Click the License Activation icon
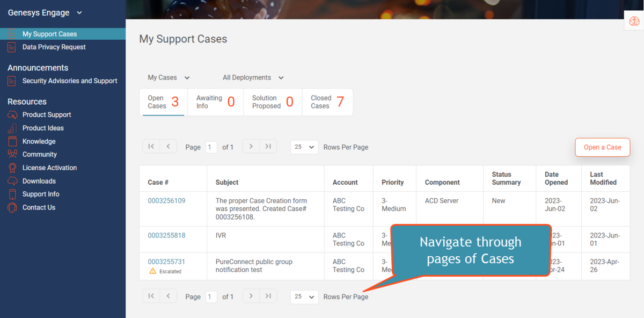Image resolution: width=644 pixels, height=318 pixels. 12,168
